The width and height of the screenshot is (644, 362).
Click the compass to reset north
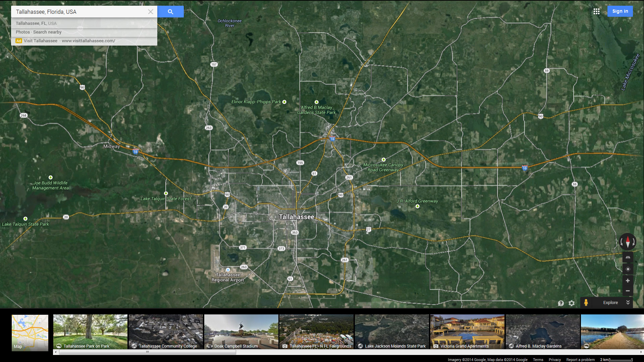[x=628, y=242]
